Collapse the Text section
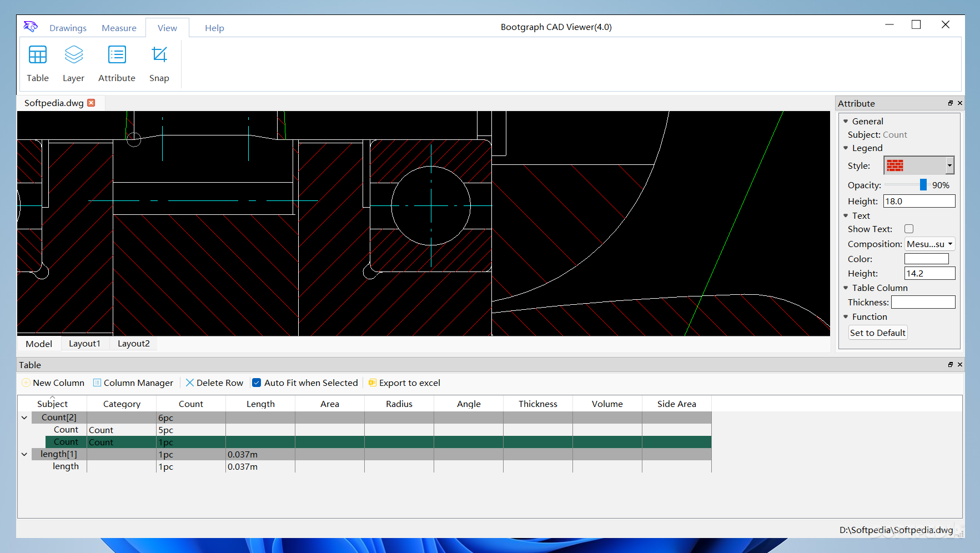 (846, 215)
